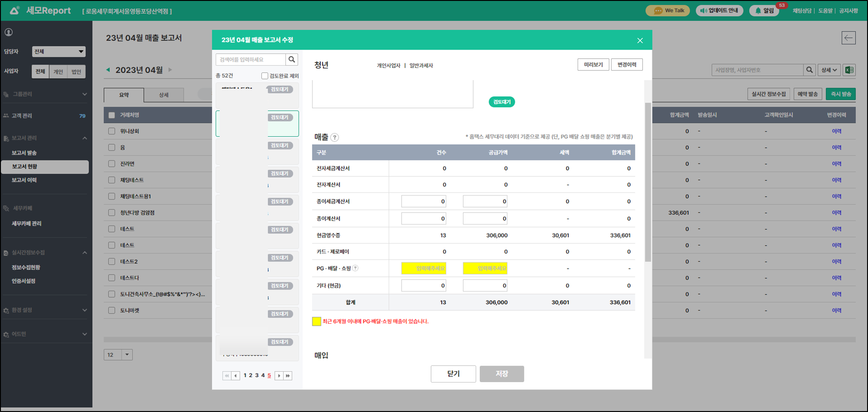Click the 닫기 button
The width and height of the screenshot is (868, 412).
[x=453, y=374]
